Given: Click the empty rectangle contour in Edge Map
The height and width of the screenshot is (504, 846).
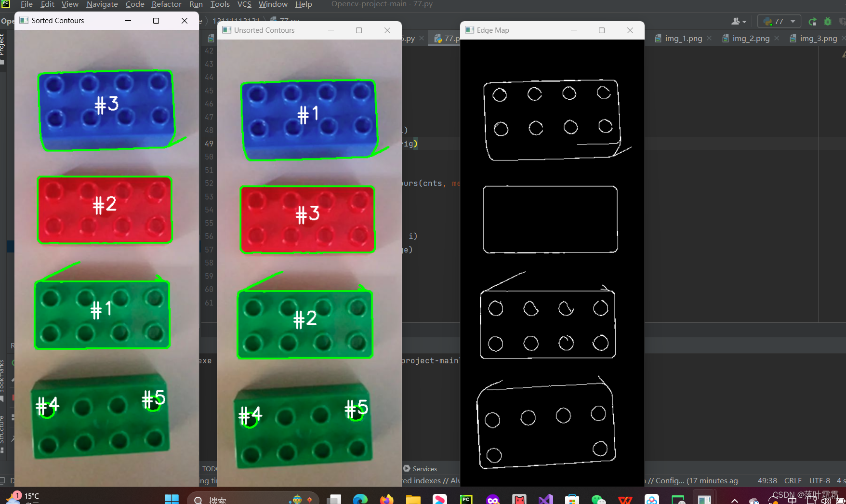Looking at the screenshot, I should 550,219.
